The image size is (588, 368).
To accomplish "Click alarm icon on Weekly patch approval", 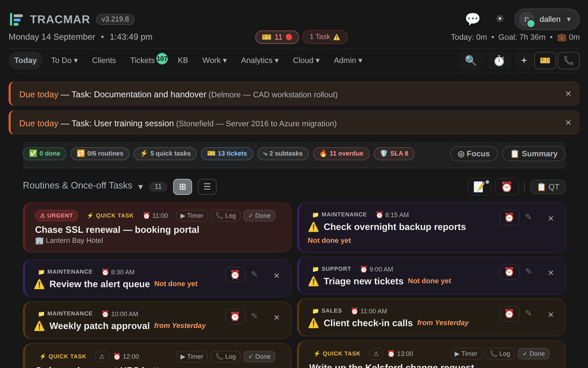I will (235, 316).
